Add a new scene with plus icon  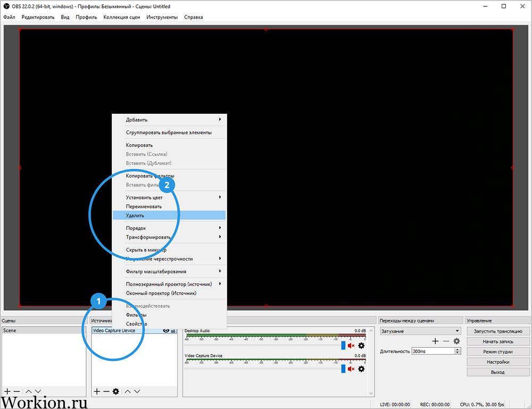(7, 391)
